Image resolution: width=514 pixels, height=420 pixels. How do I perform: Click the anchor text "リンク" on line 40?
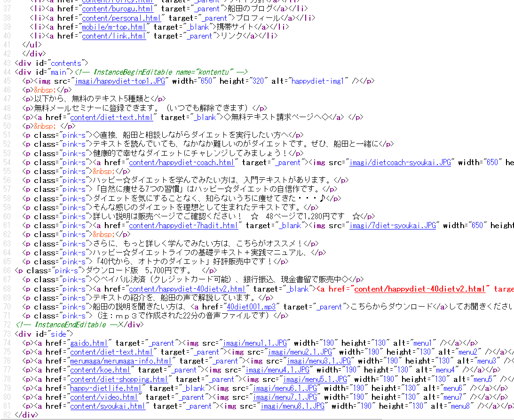click(x=232, y=36)
